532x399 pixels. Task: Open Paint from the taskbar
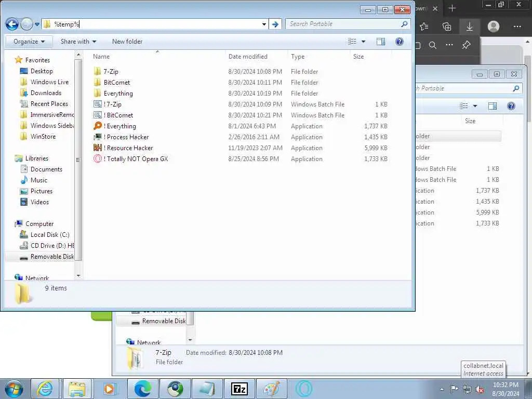(271, 389)
